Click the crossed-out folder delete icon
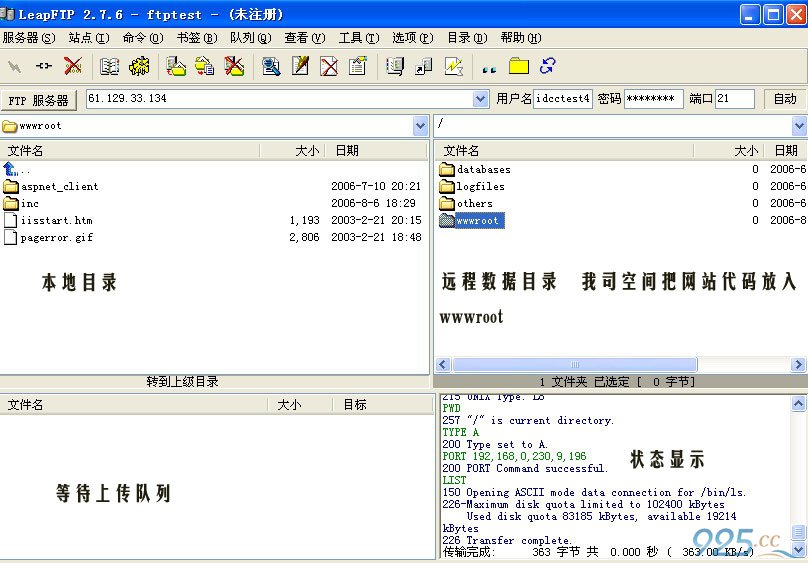 tap(234, 66)
